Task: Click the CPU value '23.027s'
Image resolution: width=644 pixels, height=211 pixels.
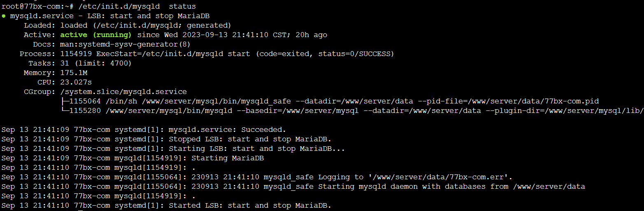Action: 76,82
